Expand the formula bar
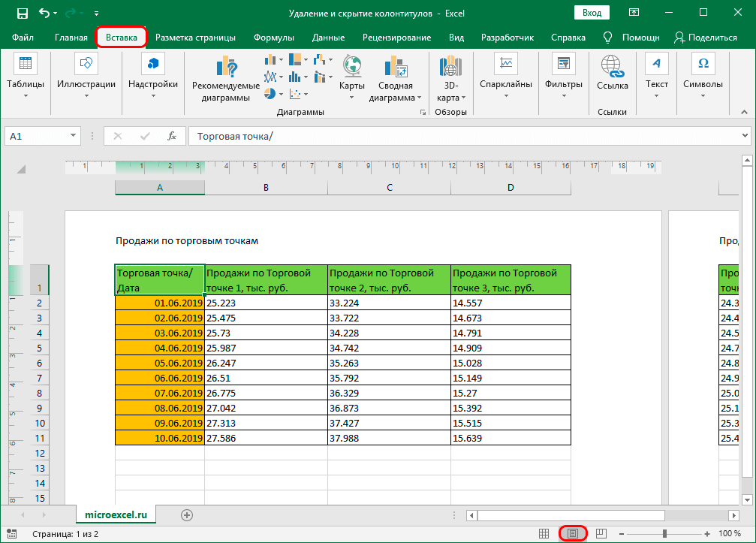The width and height of the screenshot is (756, 543). (745, 136)
